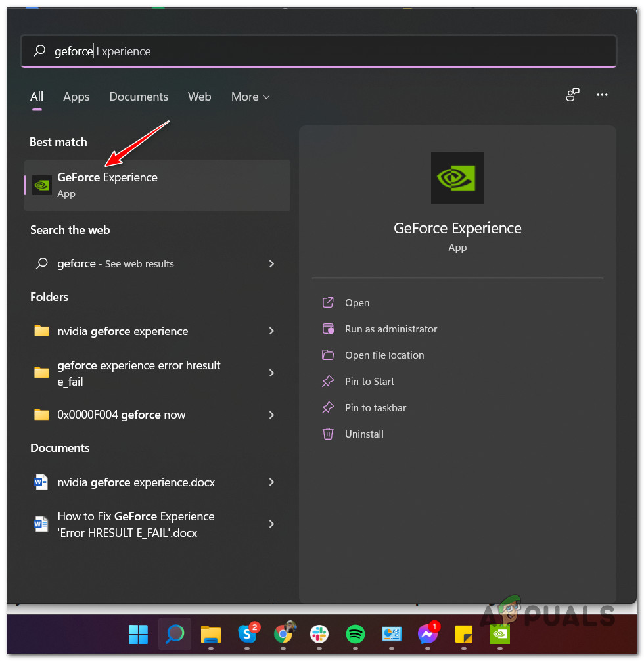
Task: Select Uninstall for GeForce Experience
Action: coord(364,434)
